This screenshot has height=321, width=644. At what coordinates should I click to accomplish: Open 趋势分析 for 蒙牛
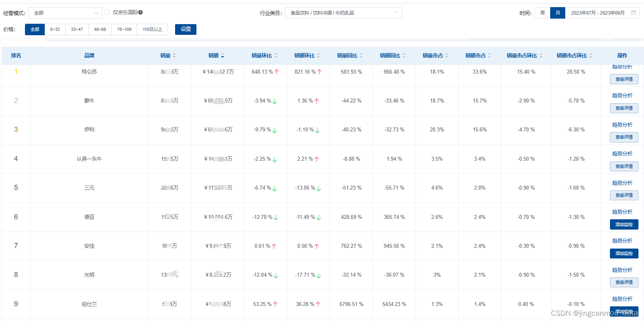click(x=622, y=95)
